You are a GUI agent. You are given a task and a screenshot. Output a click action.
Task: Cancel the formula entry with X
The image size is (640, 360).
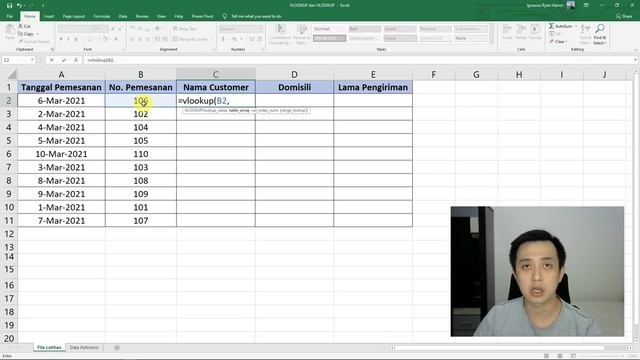pos(52,60)
